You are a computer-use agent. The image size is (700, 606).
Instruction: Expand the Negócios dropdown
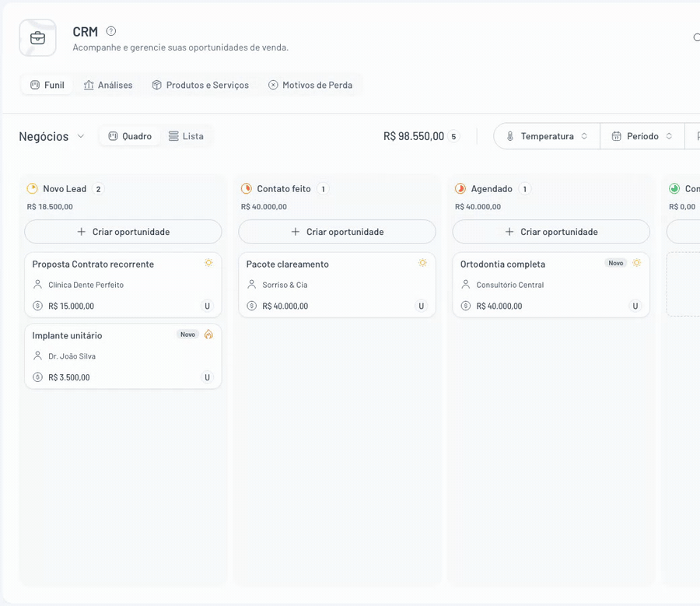52,136
